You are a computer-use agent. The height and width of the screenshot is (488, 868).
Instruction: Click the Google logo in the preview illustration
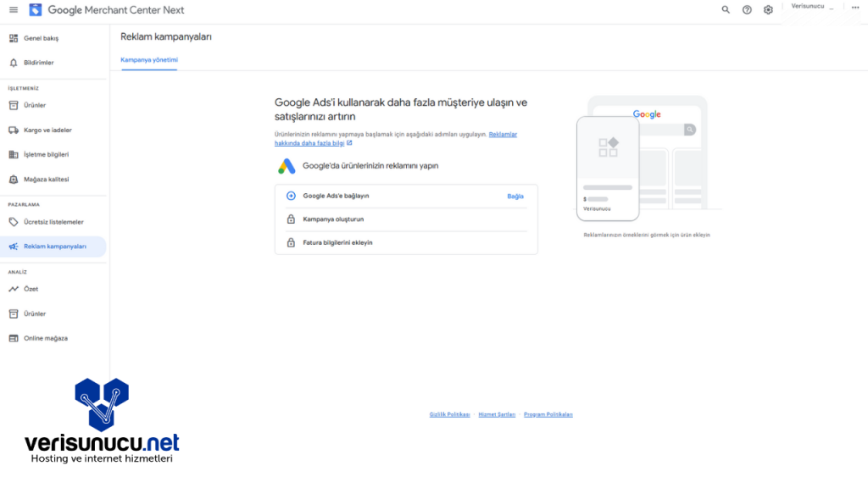tap(647, 114)
